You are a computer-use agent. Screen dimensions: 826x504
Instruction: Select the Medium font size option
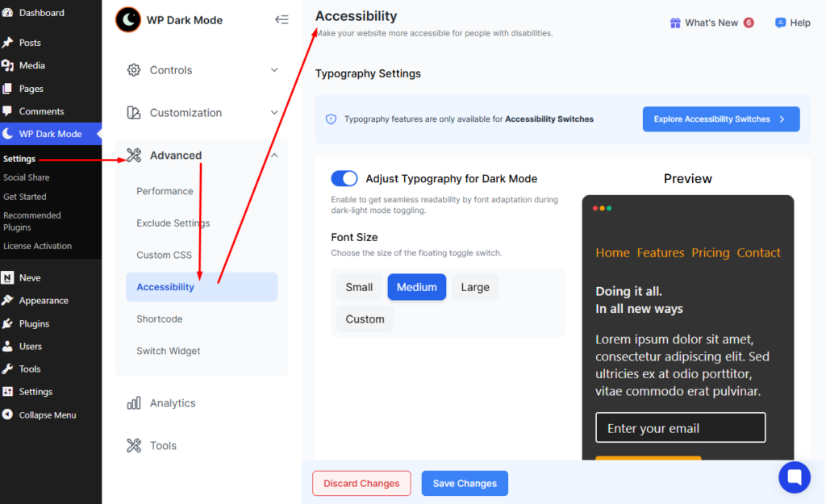pos(417,287)
